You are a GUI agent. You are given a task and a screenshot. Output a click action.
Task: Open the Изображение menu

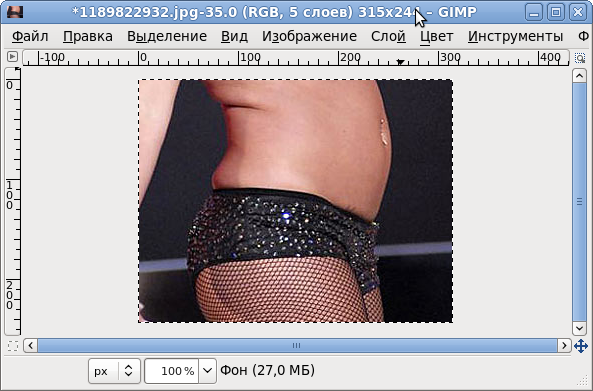tap(309, 36)
